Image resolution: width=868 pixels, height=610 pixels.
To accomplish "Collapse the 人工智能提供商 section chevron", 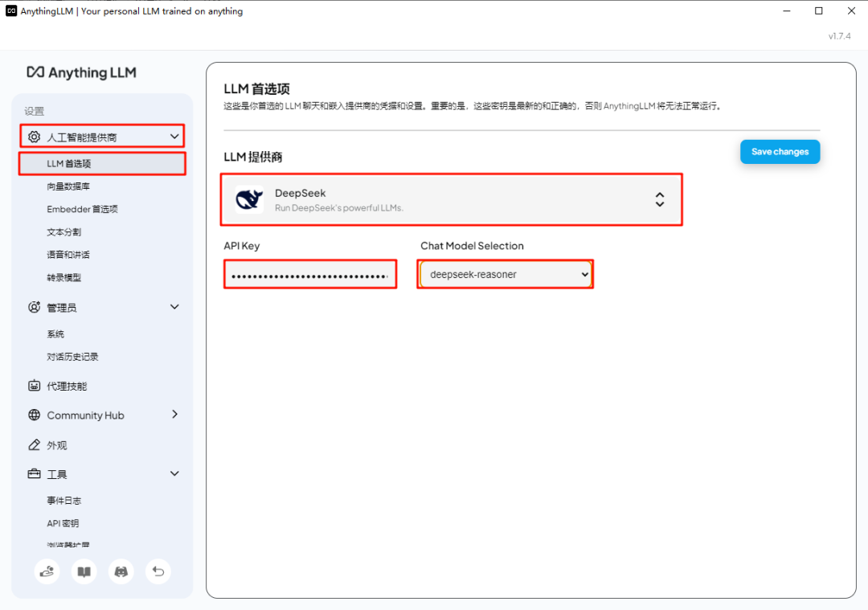I will click(x=174, y=136).
